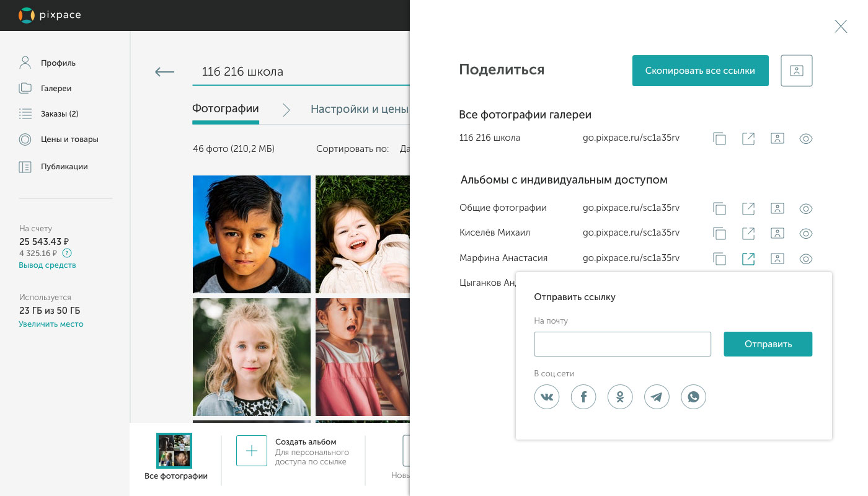This screenshot has width=868, height=496.
Task: Share via the VK icon
Action: pyautogui.click(x=547, y=397)
